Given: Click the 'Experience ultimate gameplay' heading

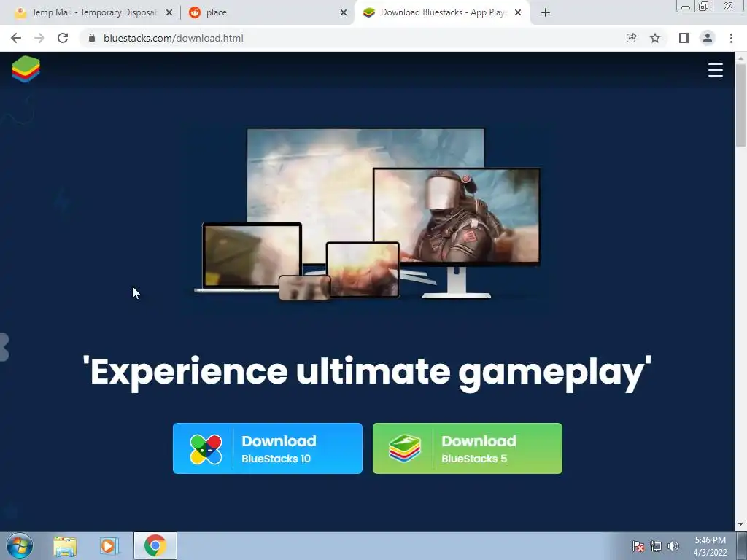Looking at the screenshot, I should point(367,373).
